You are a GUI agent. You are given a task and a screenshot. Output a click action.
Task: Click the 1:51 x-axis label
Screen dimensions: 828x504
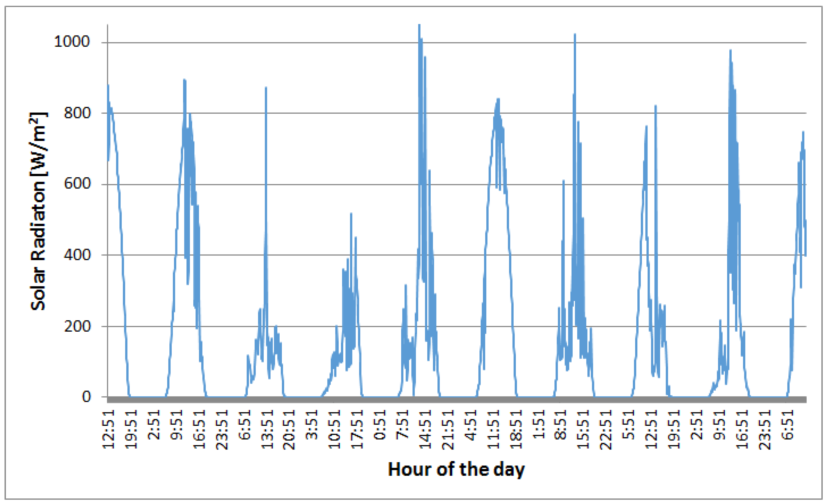539,424
